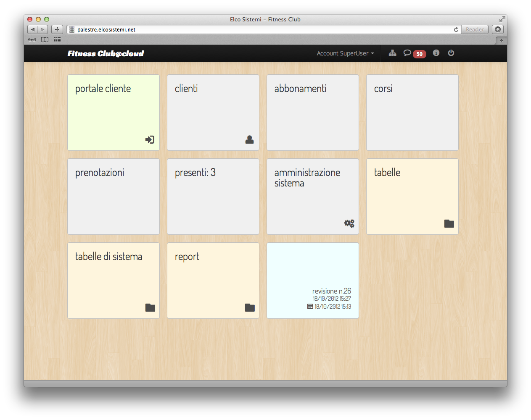
Task: Click the revisione n.26 text
Action: click(332, 291)
